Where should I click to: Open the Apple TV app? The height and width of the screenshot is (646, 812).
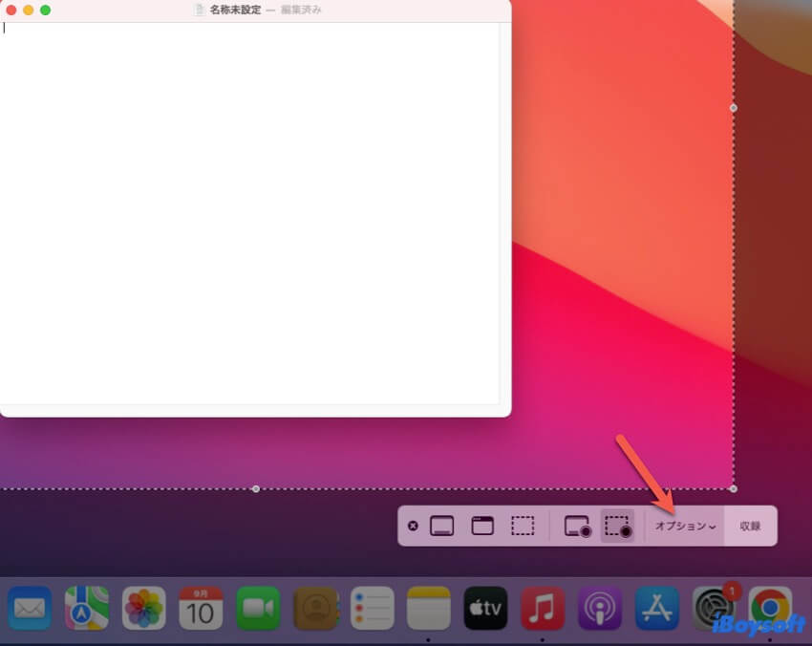coord(485,608)
